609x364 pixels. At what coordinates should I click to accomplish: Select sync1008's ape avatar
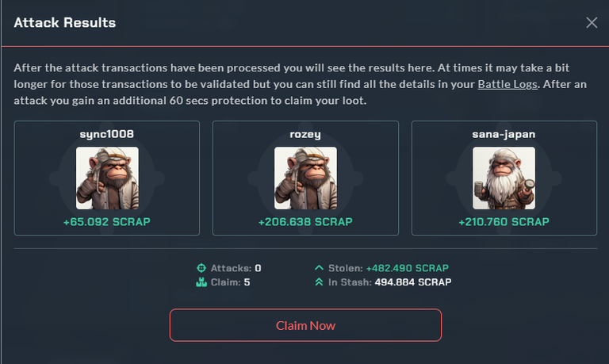pos(107,178)
